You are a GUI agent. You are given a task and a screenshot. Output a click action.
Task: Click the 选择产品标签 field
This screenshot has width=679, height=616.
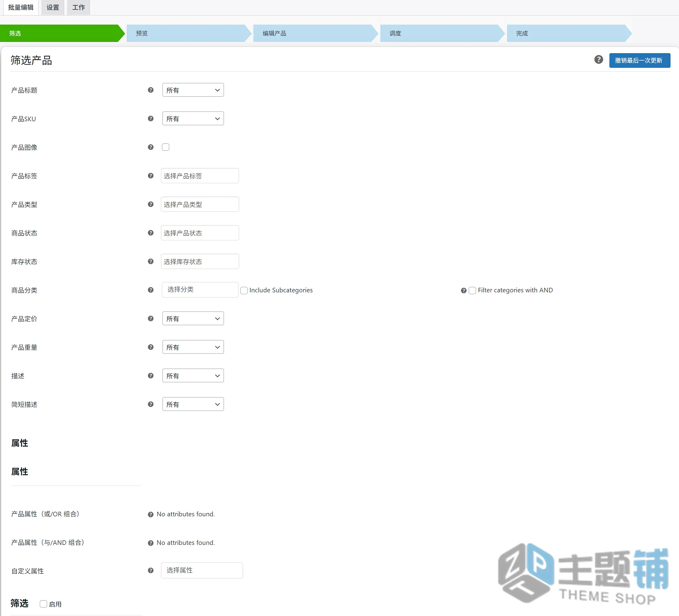point(200,176)
